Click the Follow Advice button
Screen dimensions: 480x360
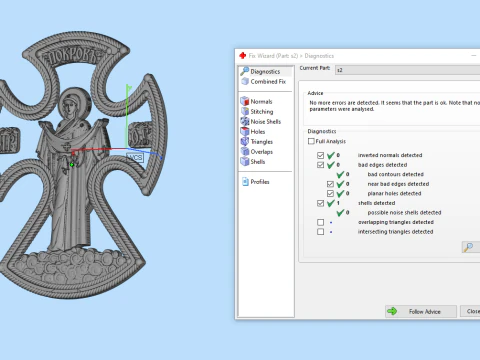coord(421,311)
